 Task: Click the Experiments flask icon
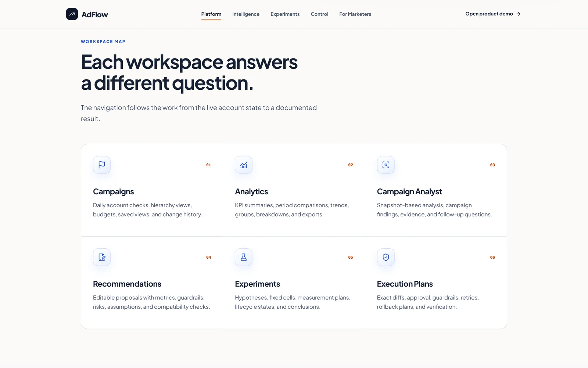[x=244, y=257]
